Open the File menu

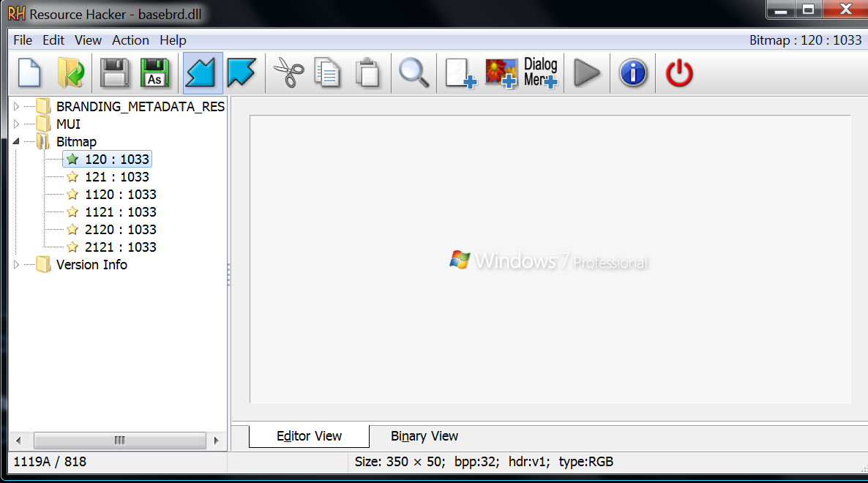[x=23, y=40]
